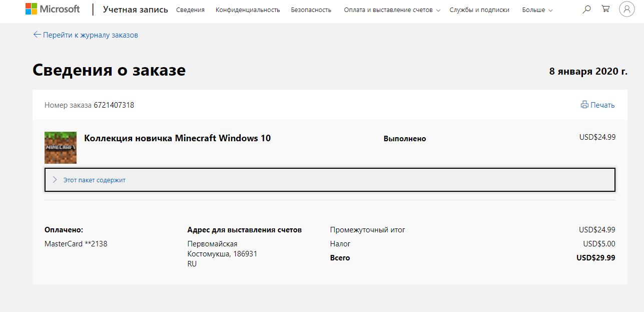Expand the 'Этот пакет содержит' section
The image size is (644, 312).
[x=330, y=180]
